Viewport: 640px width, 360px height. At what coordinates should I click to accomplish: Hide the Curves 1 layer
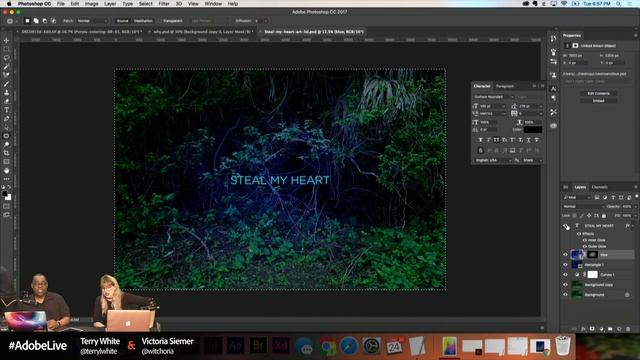566,275
